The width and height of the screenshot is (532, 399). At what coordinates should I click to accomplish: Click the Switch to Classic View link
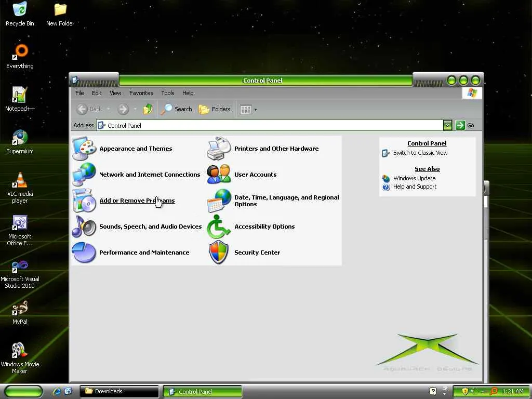coord(420,153)
